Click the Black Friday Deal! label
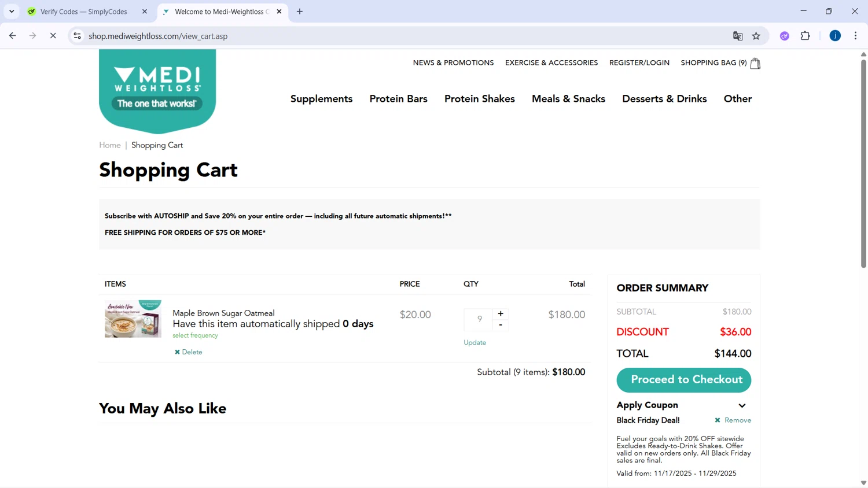This screenshot has width=868, height=488. (648, 420)
